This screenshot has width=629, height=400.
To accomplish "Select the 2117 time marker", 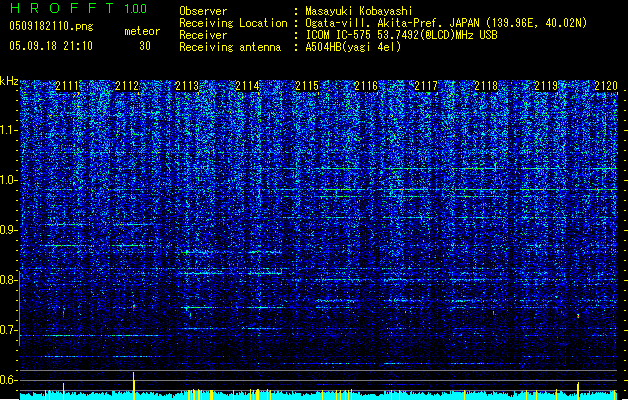I will point(426,86).
